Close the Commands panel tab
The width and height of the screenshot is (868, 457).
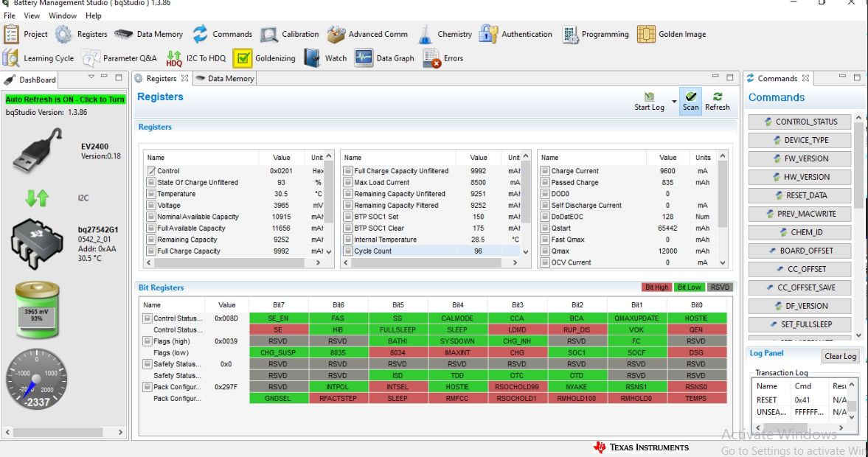point(805,78)
